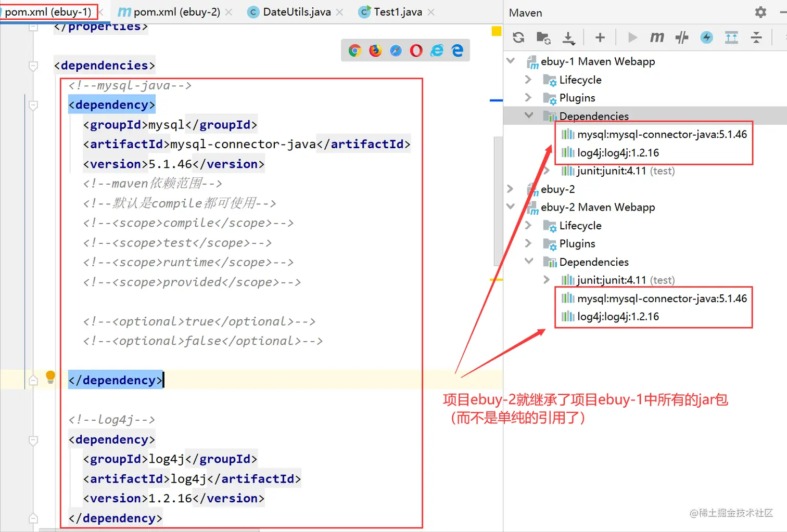Viewport: 787px width, 532px height.
Task: Collapse the ebuy-1 Maven Webapp node
Action: tap(511, 61)
